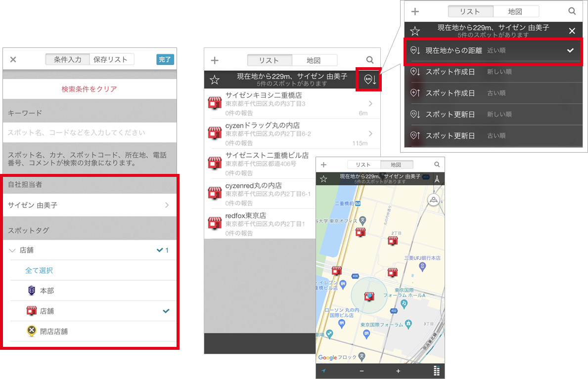Zoom in the map with plus

pos(398,371)
